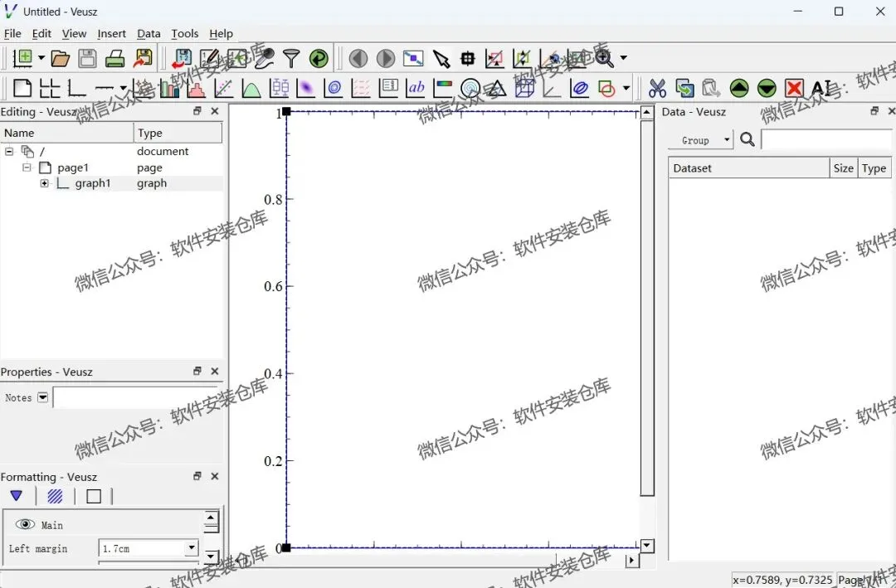Add a 3D scene cube widget
This screenshot has height=588, width=896.
point(524,88)
